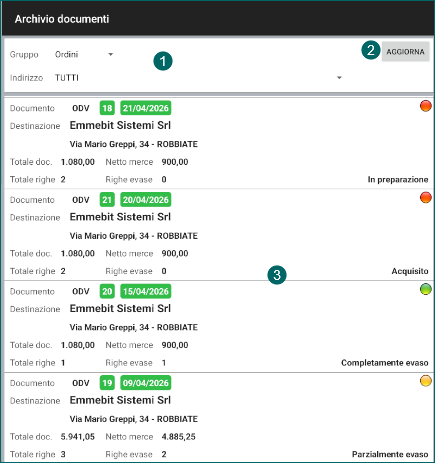Click the AGGIORNA button
435x463 pixels.
coord(405,52)
